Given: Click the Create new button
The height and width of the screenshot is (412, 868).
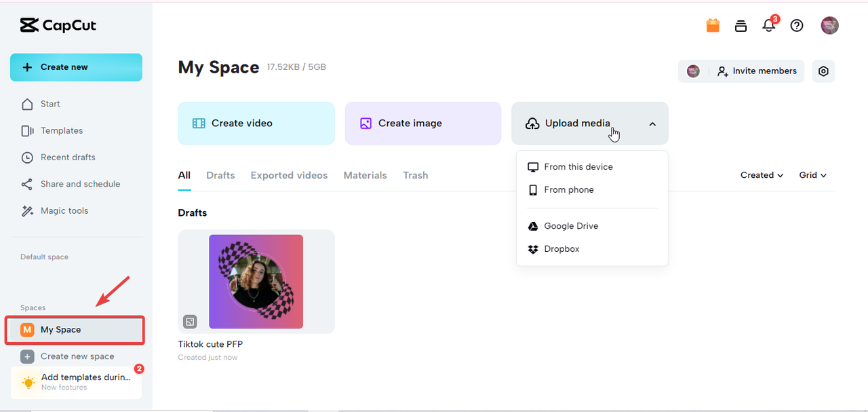Looking at the screenshot, I should point(76,67).
